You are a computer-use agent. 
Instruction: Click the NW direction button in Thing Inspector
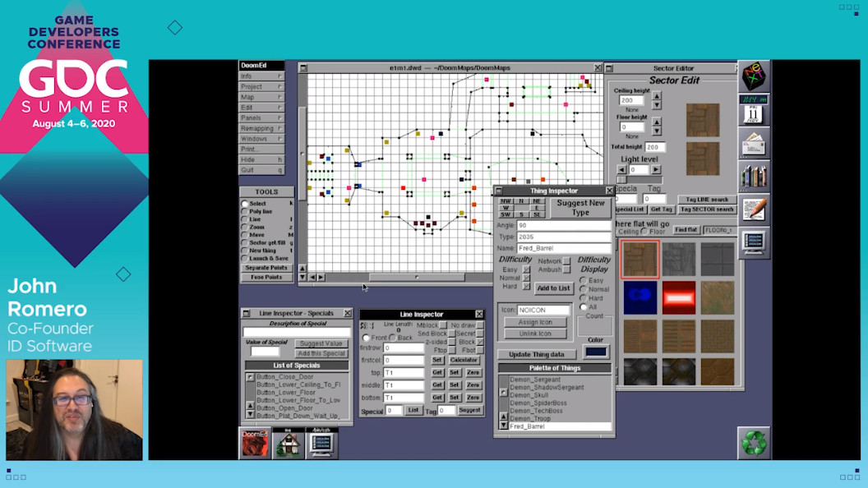pos(506,200)
